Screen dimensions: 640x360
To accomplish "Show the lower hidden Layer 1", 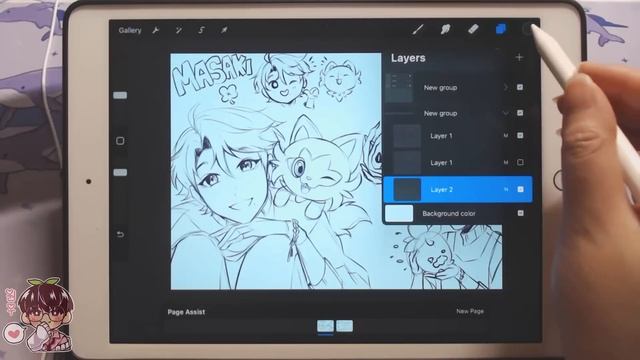I will coord(520,162).
